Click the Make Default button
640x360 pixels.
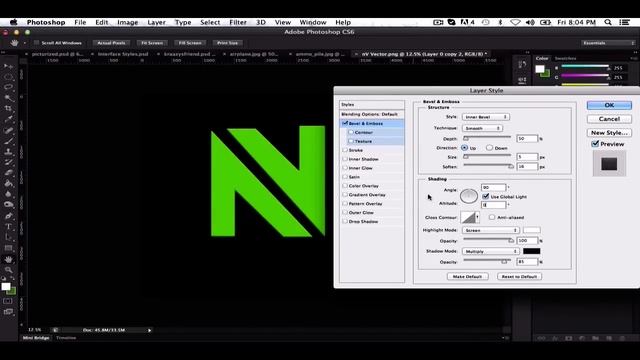pyautogui.click(x=467, y=276)
